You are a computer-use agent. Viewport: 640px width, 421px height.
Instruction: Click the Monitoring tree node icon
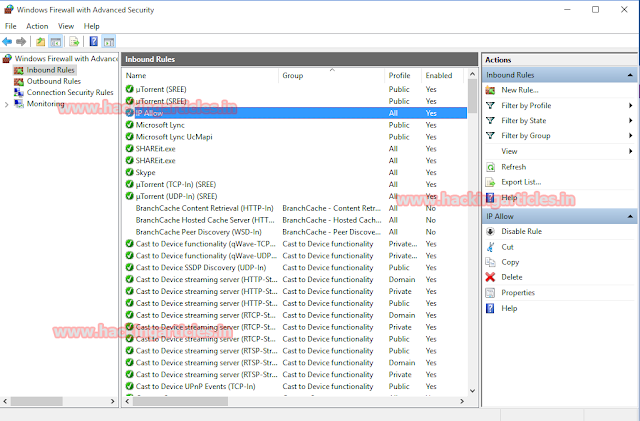tap(19, 104)
